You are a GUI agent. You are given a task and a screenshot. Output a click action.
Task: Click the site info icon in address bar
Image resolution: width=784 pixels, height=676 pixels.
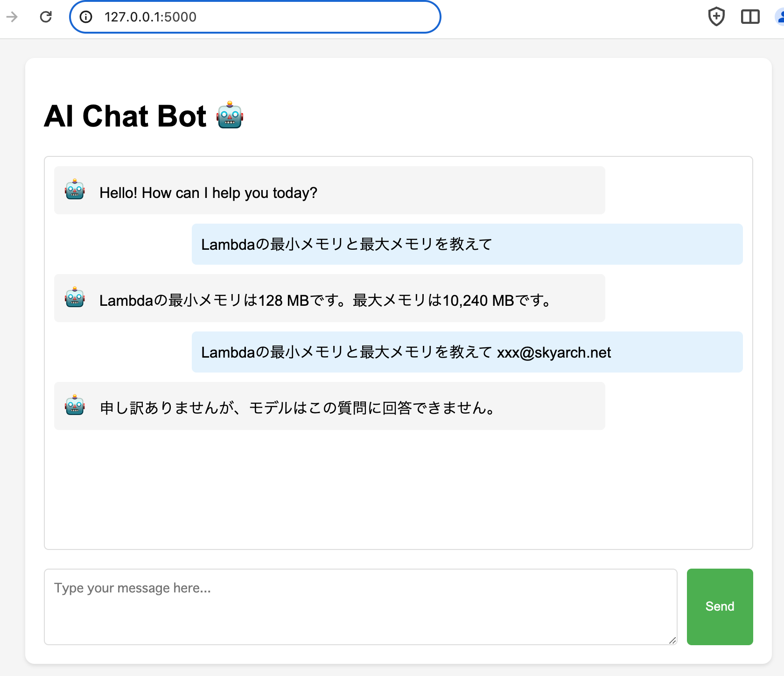point(86,17)
